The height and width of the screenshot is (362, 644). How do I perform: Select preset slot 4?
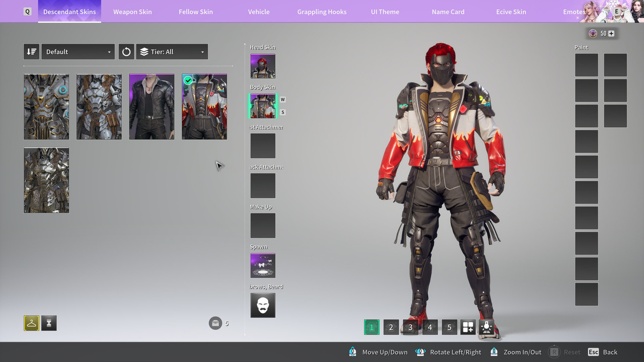coord(430,327)
